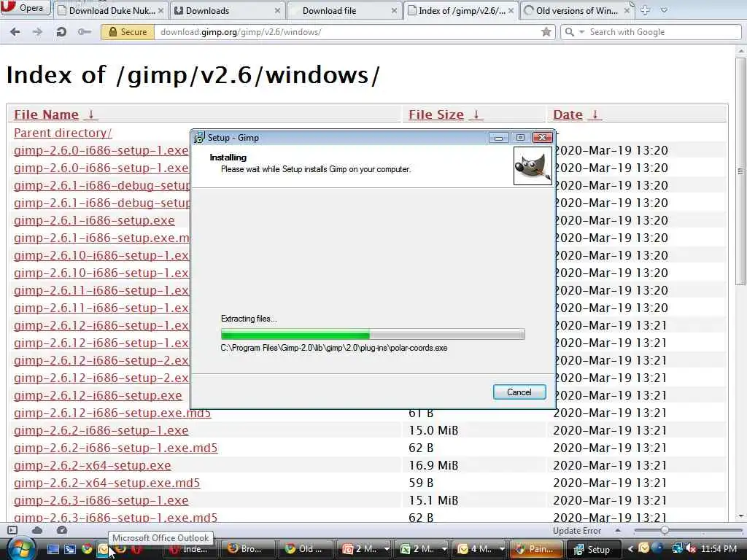Click the Setup dialog title bar icon
The height and width of the screenshot is (560, 747).
coord(199,138)
